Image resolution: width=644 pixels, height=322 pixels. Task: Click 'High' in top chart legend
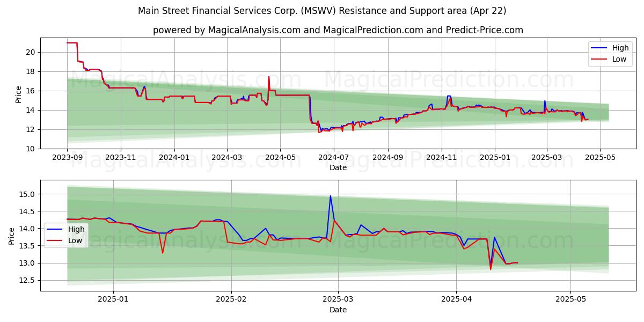[620, 48]
